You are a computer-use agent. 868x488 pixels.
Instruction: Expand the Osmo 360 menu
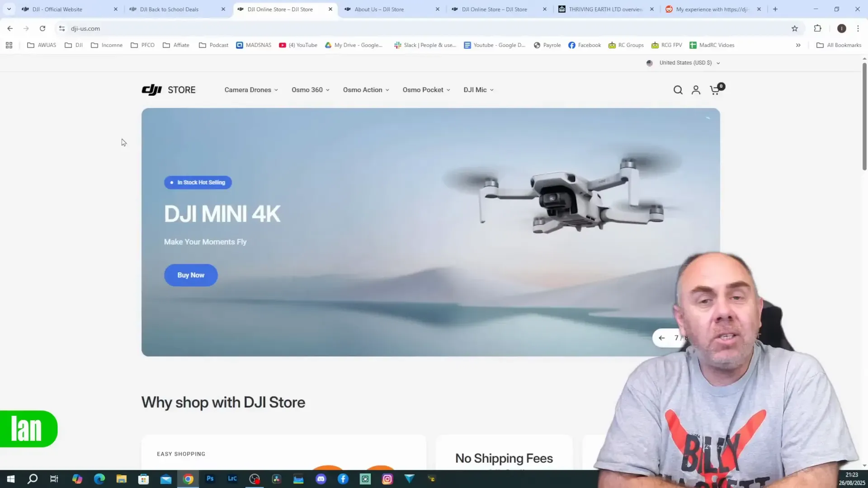(x=311, y=90)
